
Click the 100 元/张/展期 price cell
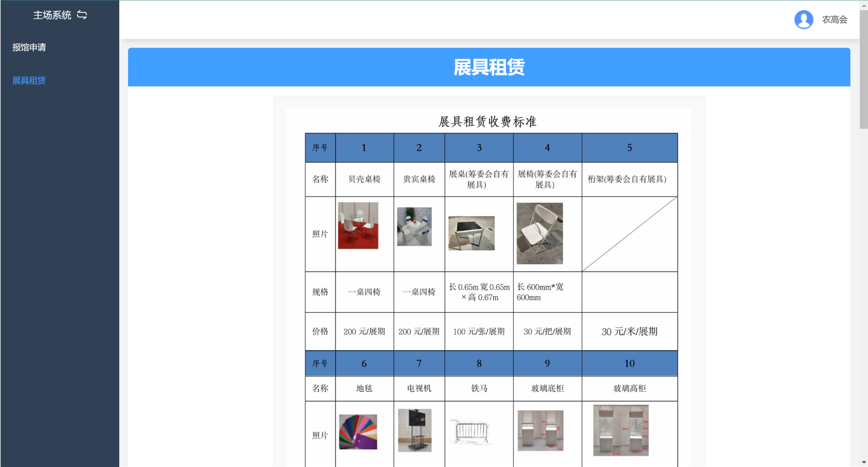[479, 332]
